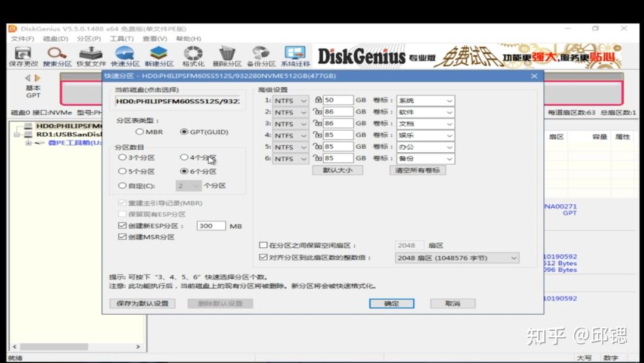The image size is (644, 363).
Task: Open file system dropdown for partition 3
Action: pyautogui.click(x=290, y=124)
